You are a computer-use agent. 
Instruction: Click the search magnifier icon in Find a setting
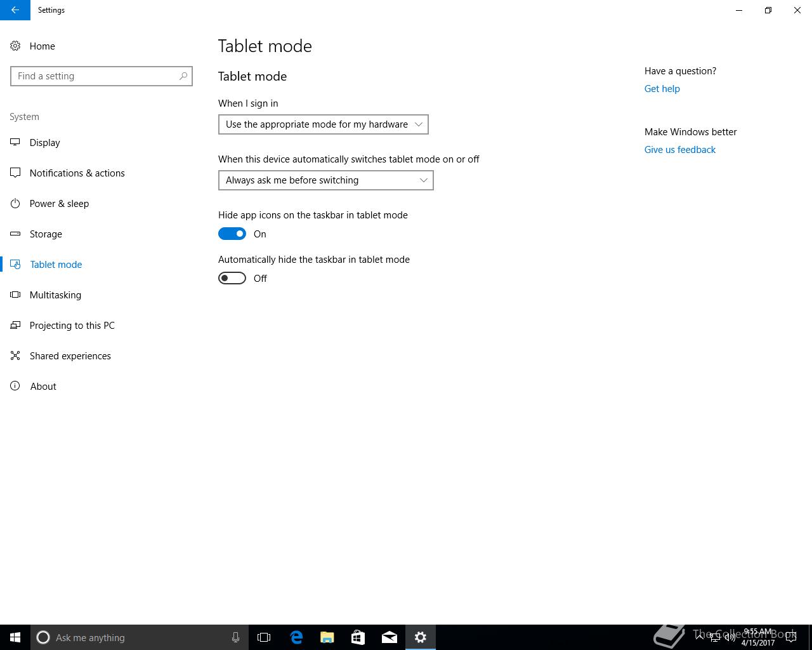(183, 76)
